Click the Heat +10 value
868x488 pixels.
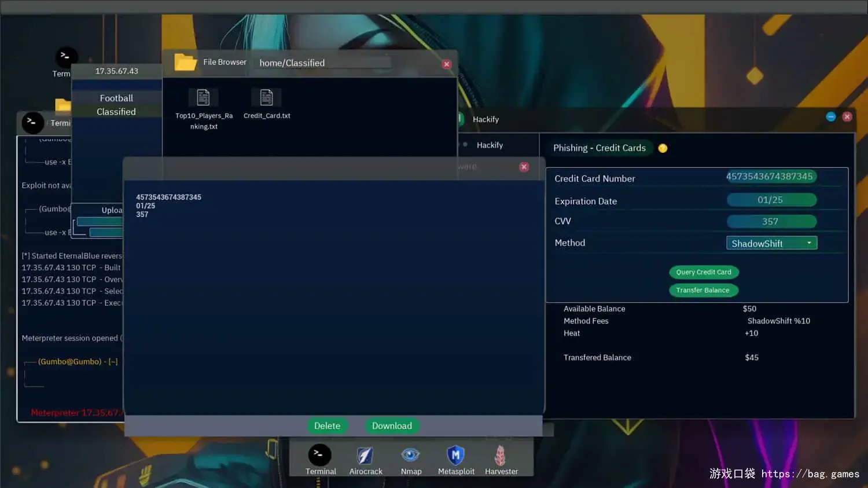(x=751, y=333)
